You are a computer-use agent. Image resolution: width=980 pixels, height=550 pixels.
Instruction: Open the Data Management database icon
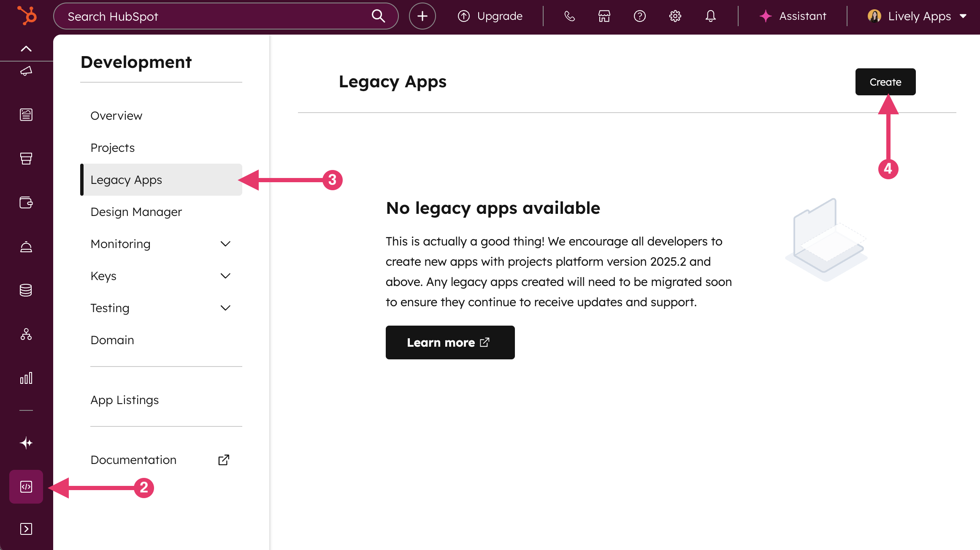pos(26,290)
